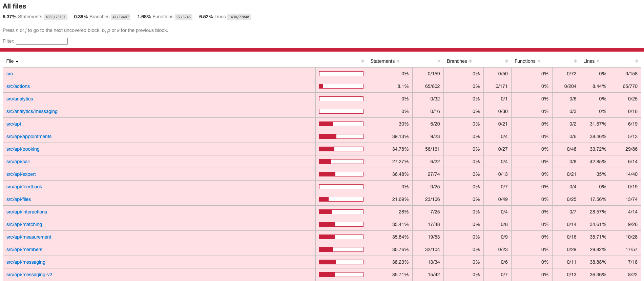Select the 1438/22040 lines badge
The image size is (644, 281).
click(239, 17)
